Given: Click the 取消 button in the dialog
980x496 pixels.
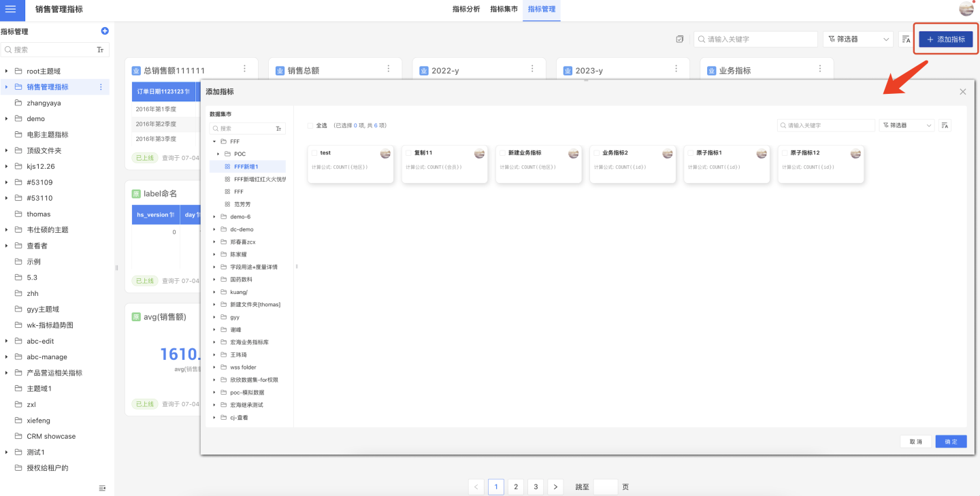Looking at the screenshot, I should [x=915, y=442].
